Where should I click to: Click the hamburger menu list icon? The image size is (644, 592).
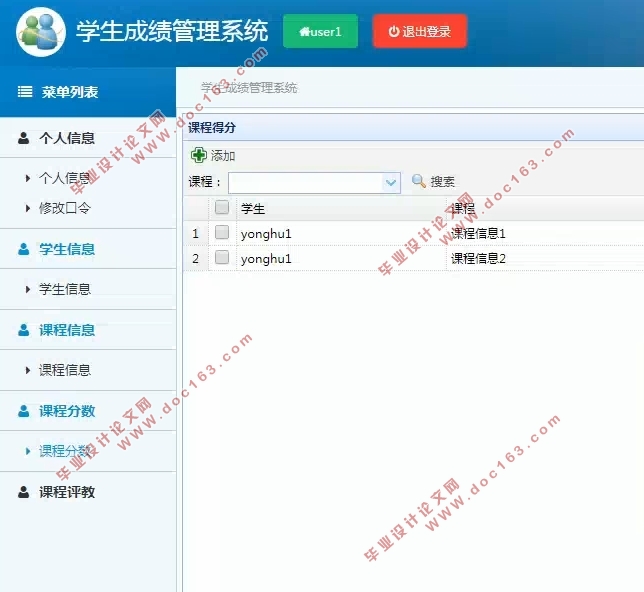point(25,92)
